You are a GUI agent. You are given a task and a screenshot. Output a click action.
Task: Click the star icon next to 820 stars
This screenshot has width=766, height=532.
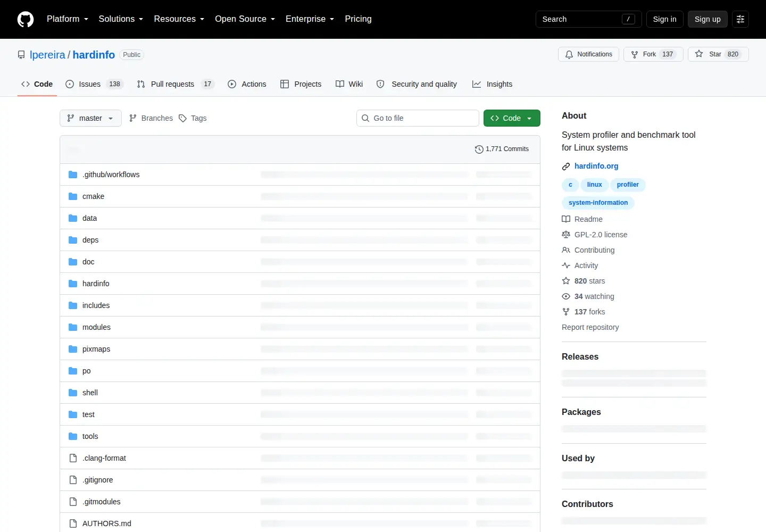pyautogui.click(x=566, y=281)
